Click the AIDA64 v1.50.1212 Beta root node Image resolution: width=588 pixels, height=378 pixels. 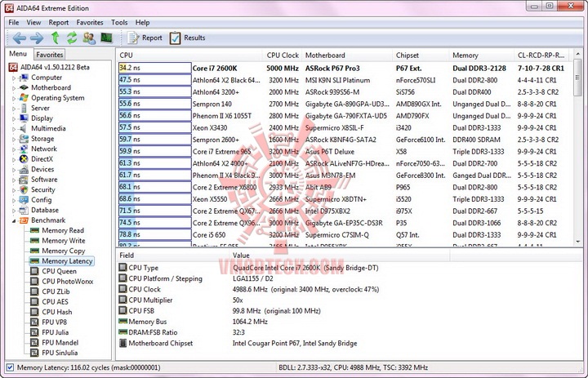pos(49,67)
